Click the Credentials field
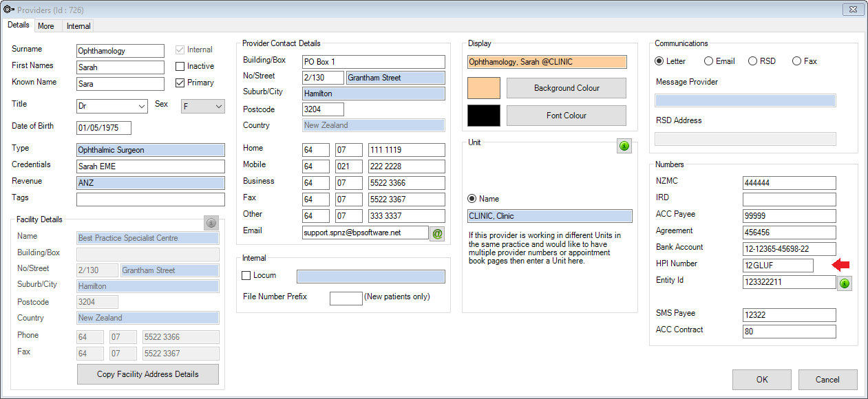 (151, 166)
